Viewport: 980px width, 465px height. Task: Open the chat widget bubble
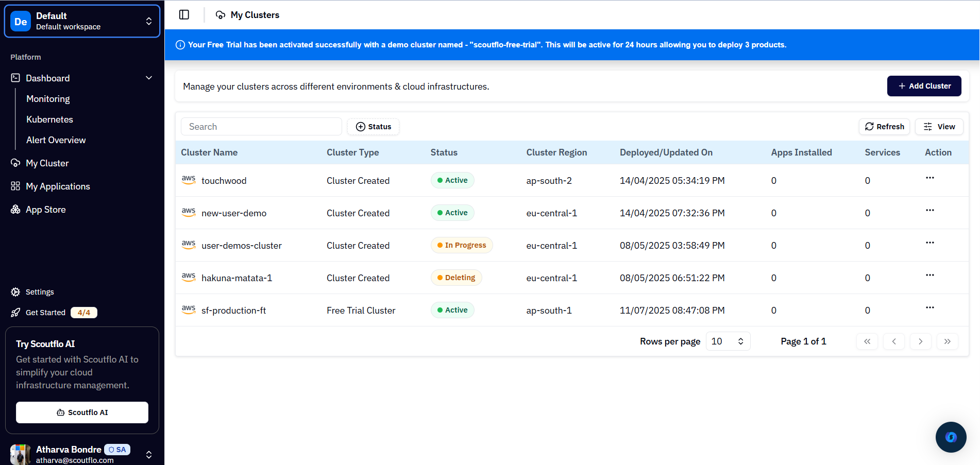point(951,437)
